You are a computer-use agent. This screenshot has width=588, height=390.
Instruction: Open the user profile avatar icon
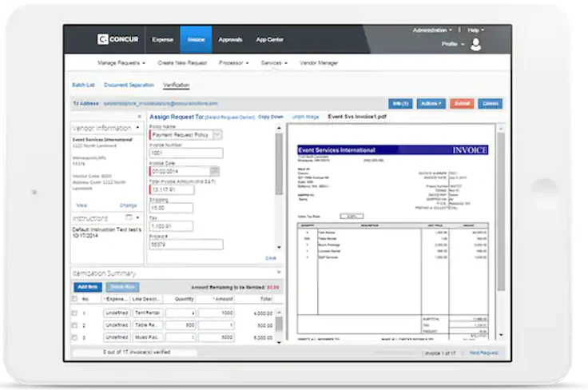click(476, 44)
